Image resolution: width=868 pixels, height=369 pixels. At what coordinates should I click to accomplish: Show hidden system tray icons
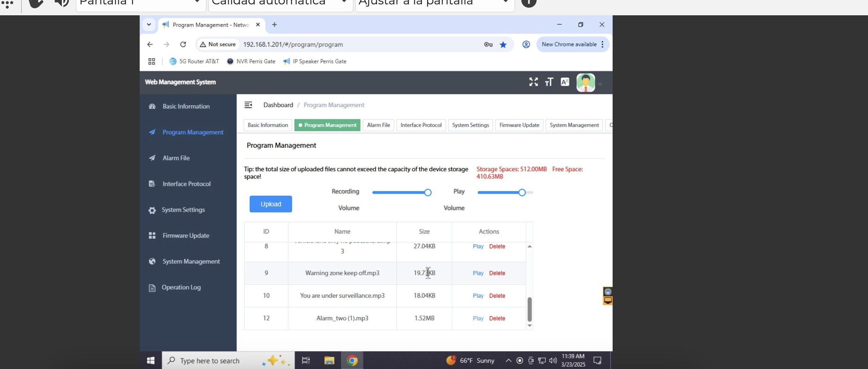[508, 361]
